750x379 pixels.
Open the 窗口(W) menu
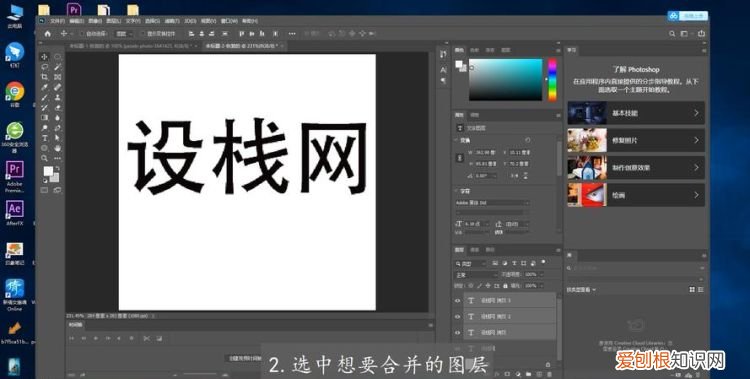click(x=229, y=21)
